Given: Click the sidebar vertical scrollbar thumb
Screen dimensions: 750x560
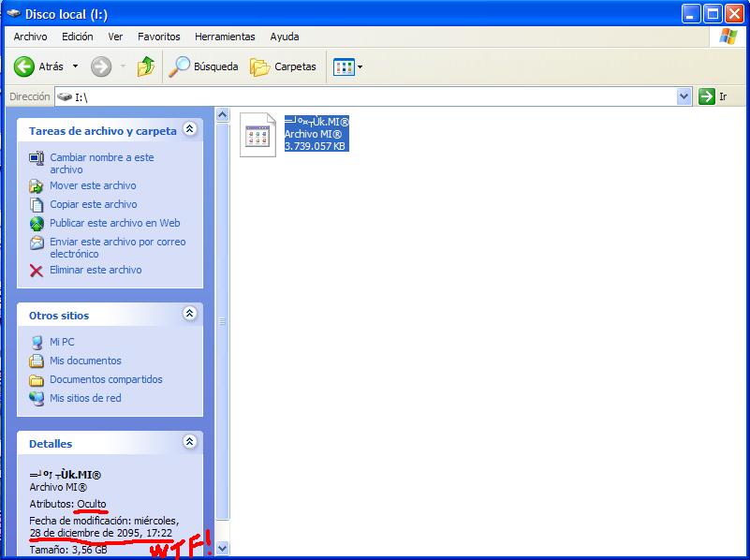Looking at the screenshot, I should point(222,321).
